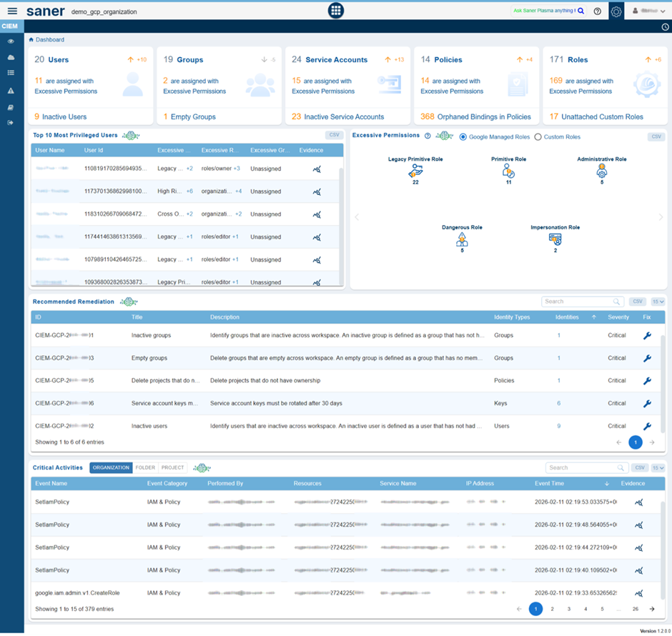Open the help question mark icon

click(598, 11)
